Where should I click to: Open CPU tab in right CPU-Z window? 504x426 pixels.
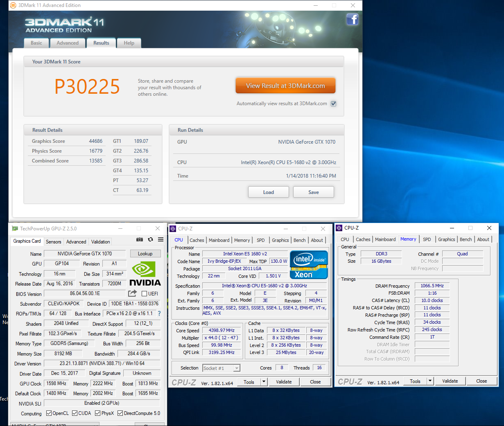345,239
